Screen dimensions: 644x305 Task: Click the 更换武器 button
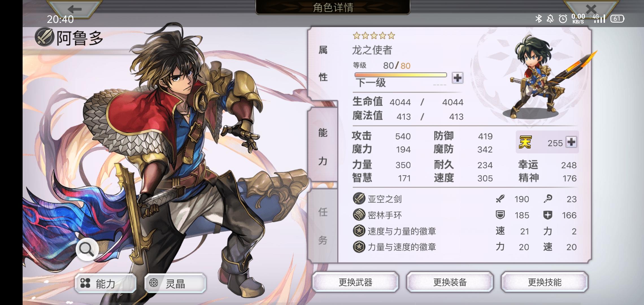coord(355,282)
